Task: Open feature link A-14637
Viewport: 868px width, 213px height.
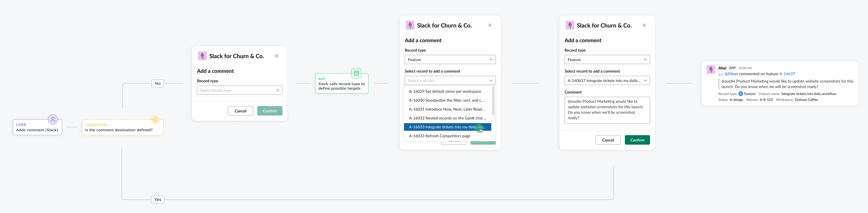Action: (787, 74)
